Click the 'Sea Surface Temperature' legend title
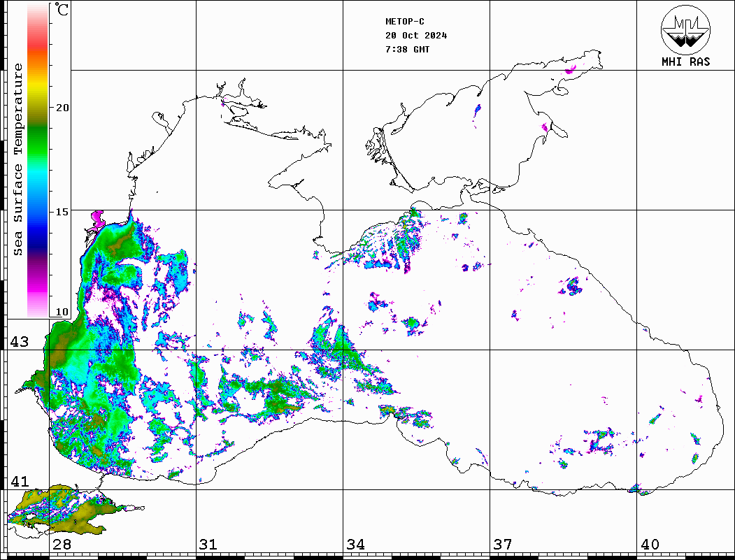 (17, 159)
